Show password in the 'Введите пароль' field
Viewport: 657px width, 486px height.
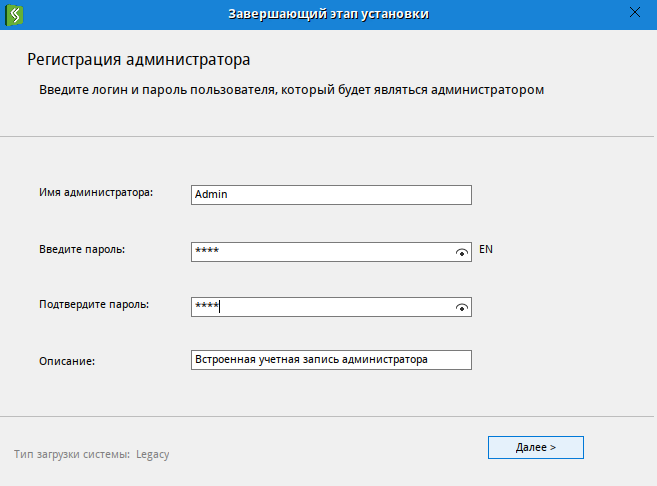461,253
